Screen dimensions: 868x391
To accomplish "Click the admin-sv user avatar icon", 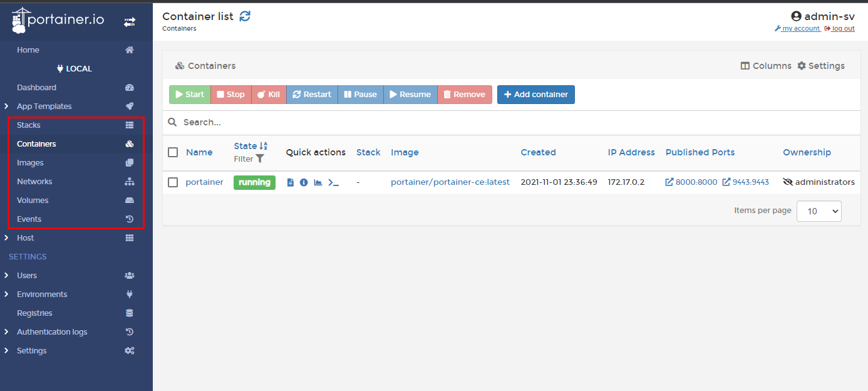I will (796, 16).
